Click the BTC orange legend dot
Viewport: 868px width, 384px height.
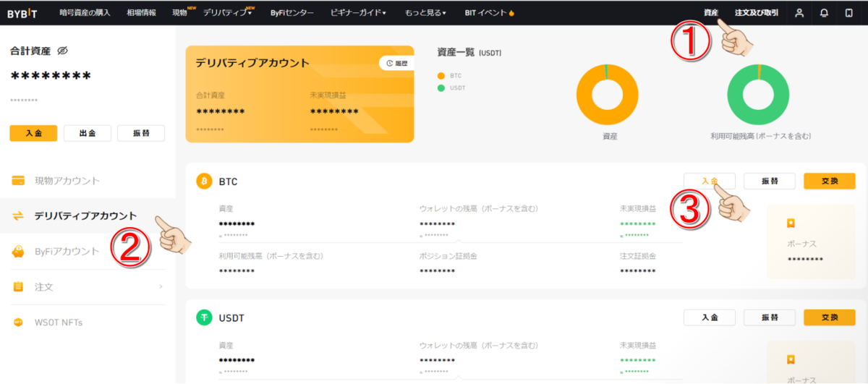point(441,74)
